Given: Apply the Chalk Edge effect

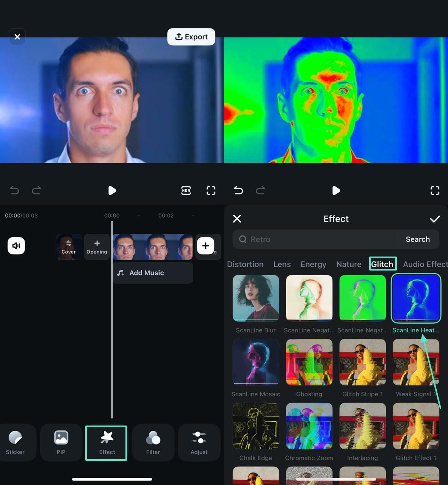Looking at the screenshot, I should coord(256,432).
